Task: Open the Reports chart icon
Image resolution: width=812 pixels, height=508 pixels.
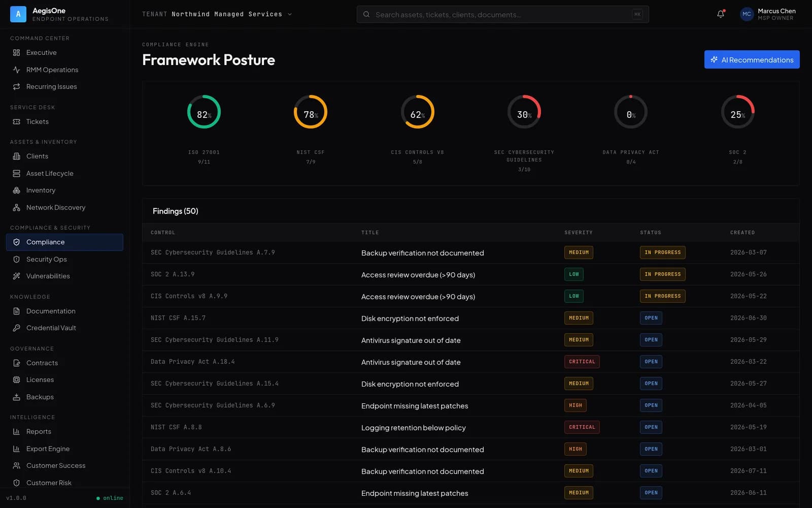Action: click(x=16, y=432)
